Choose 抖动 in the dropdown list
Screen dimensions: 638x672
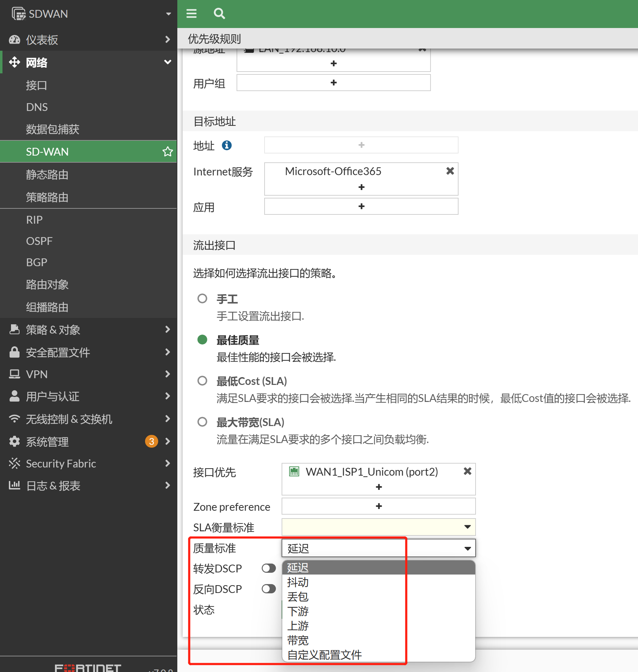coord(378,582)
